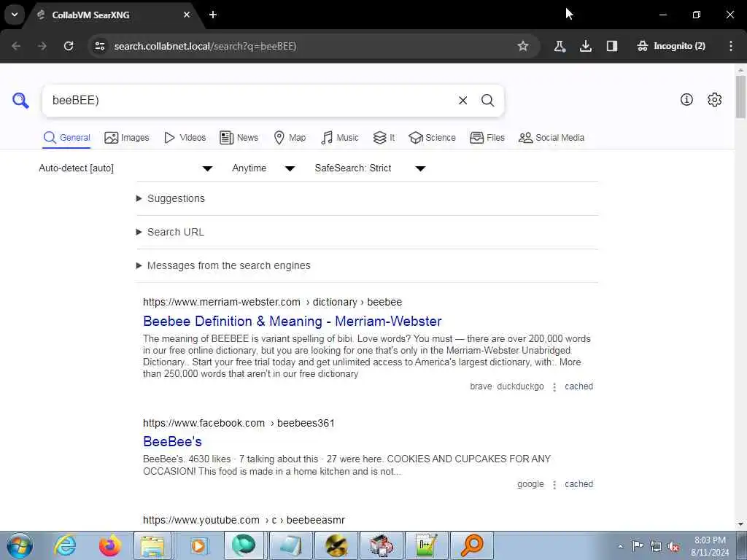Switch to Science category

[x=432, y=138]
